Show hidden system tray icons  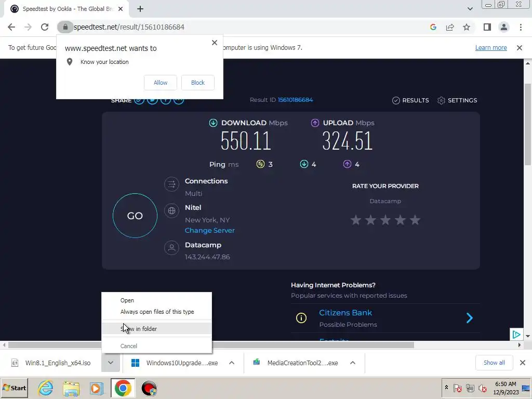tap(446, 388)
